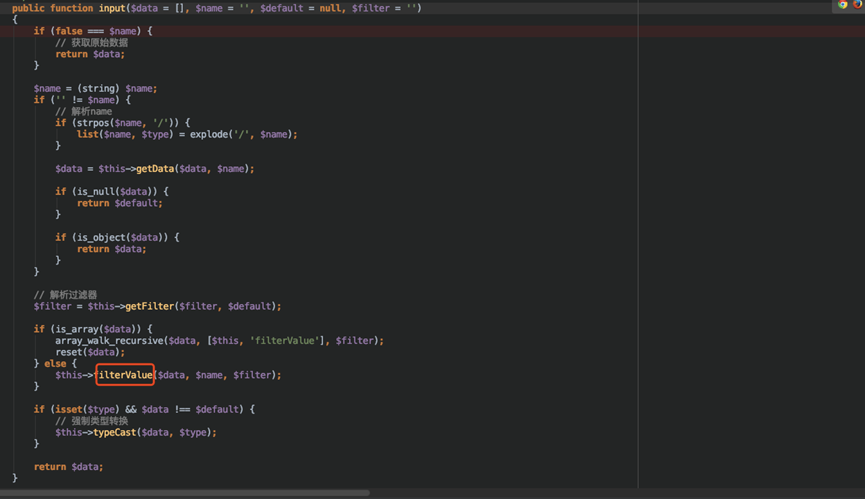Image resolution: width=865 pixels, height=499 pixels.
Task: Click the comment '// 获取原始数据'
Action: (x=92, y=42)
